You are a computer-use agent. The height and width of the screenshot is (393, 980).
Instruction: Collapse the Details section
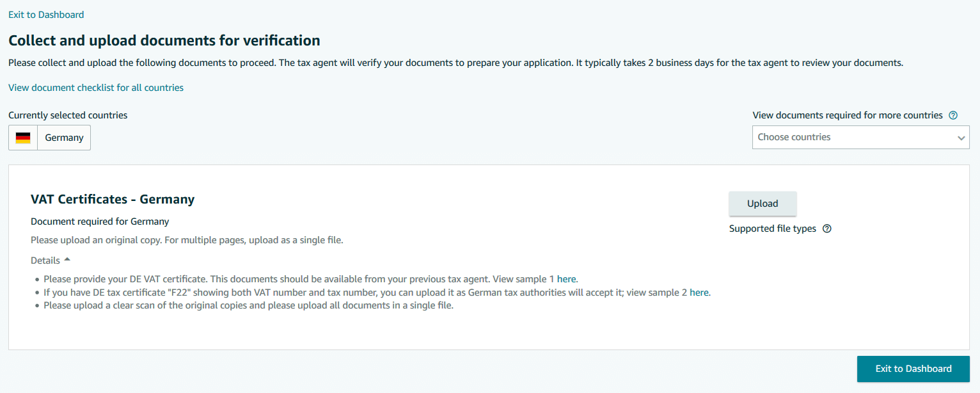[51, 261]
